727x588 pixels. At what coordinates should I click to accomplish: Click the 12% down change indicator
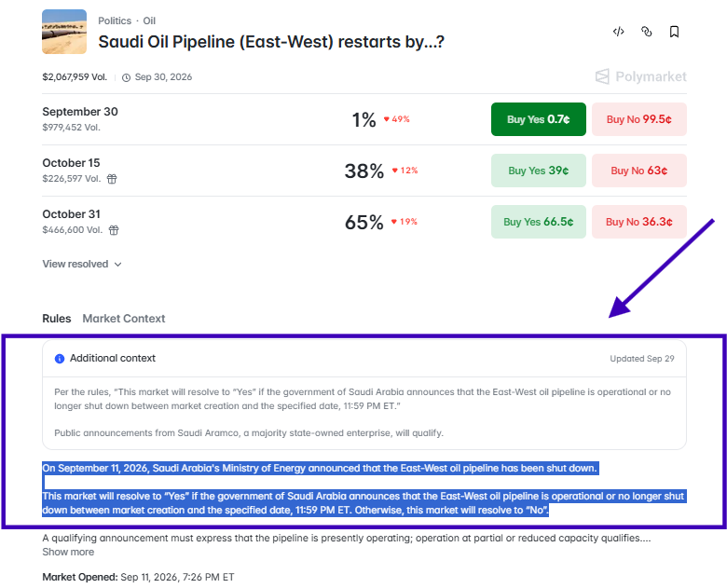405,171
